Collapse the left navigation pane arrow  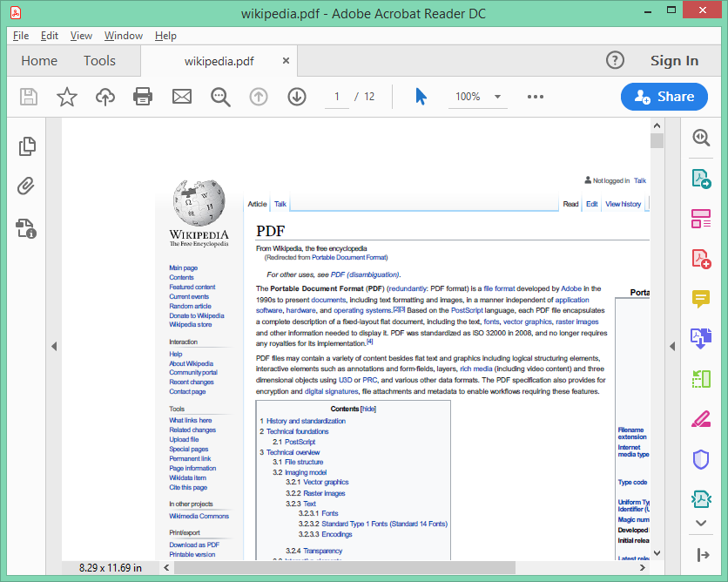[54, 346]
